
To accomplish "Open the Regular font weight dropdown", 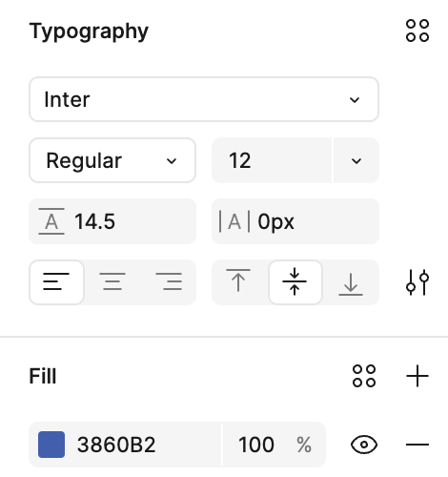I will 112,160.
